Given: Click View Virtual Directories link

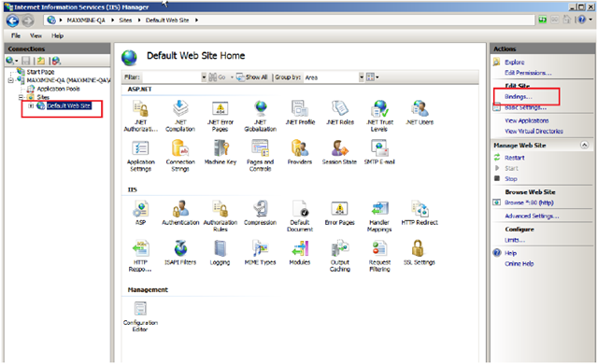Looking at the screenshot, I should [534, 132].
